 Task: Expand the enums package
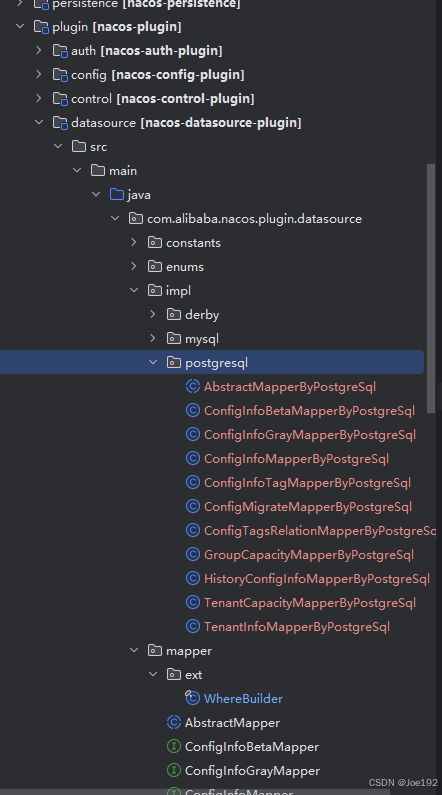[x=134, y=266]
